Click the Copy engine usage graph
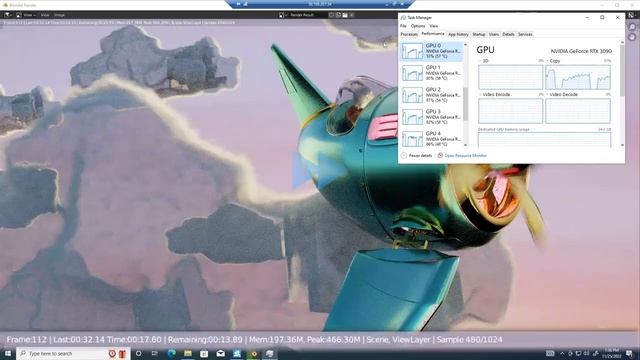Viewport: 640px width, 360px height. click(578, 77)
